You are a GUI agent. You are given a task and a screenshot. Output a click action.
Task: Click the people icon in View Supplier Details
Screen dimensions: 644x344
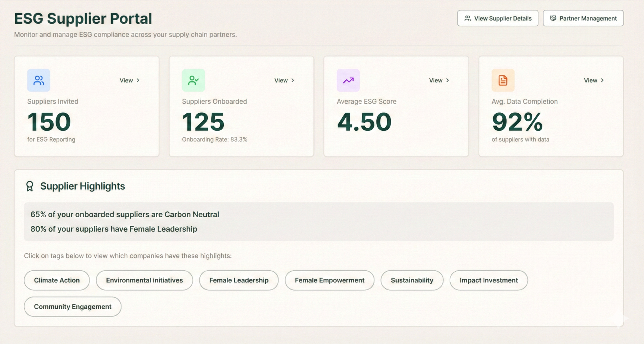pyautogui.click(x=467, y=18)
